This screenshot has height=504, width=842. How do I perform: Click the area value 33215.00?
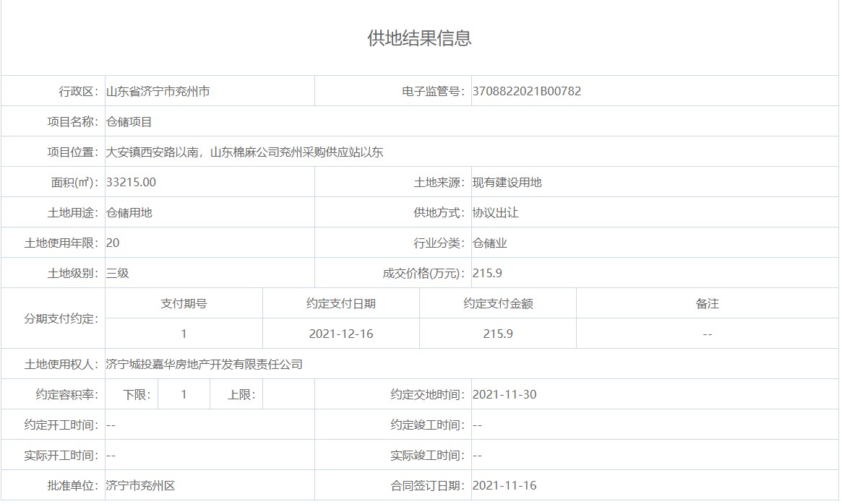pyautogui.click(x=131, y=183)
